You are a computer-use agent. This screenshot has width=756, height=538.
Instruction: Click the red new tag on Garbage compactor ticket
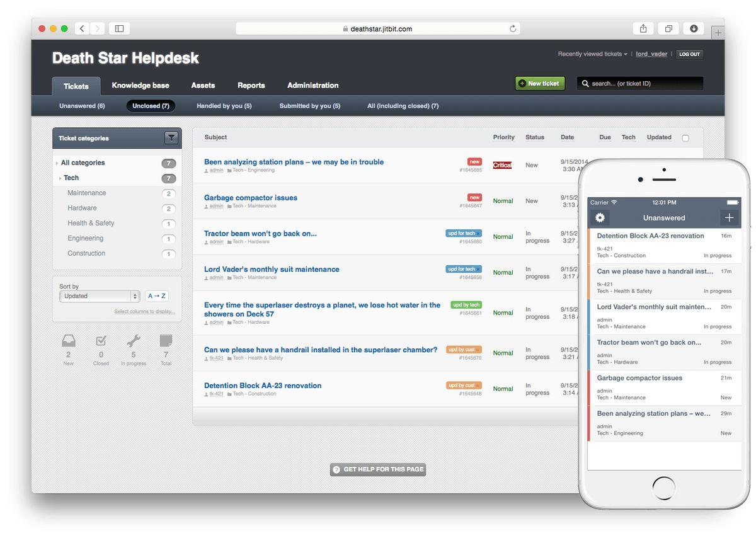pos(475,197)
